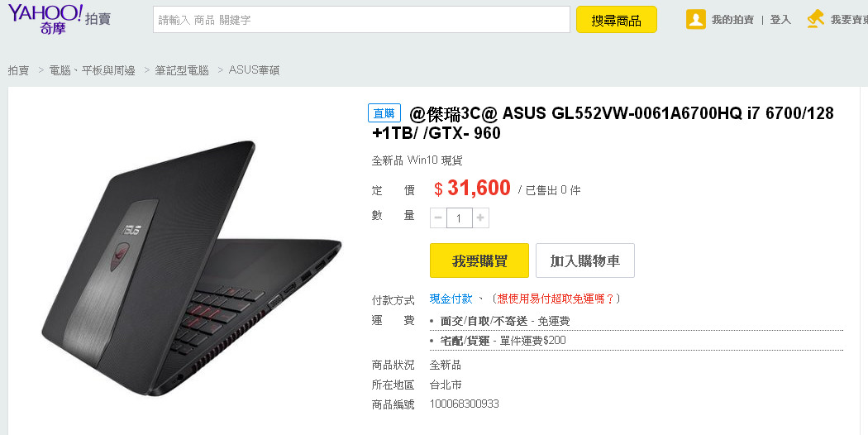
Task: Go to 電腦、平板與周邊 breadcrumb category
Action: [x=92, y=70]
